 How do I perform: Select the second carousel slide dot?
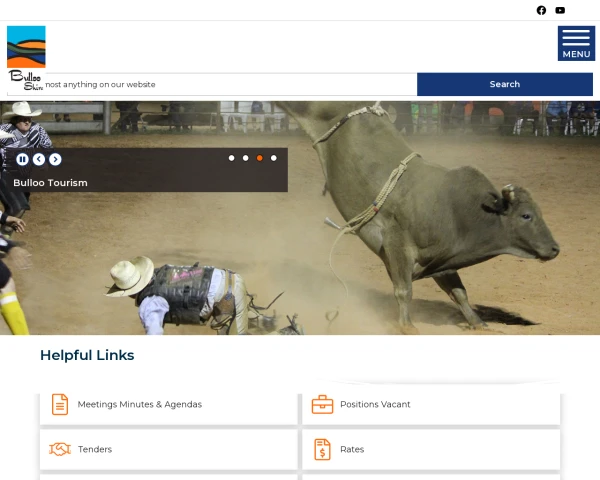point(245,158)
